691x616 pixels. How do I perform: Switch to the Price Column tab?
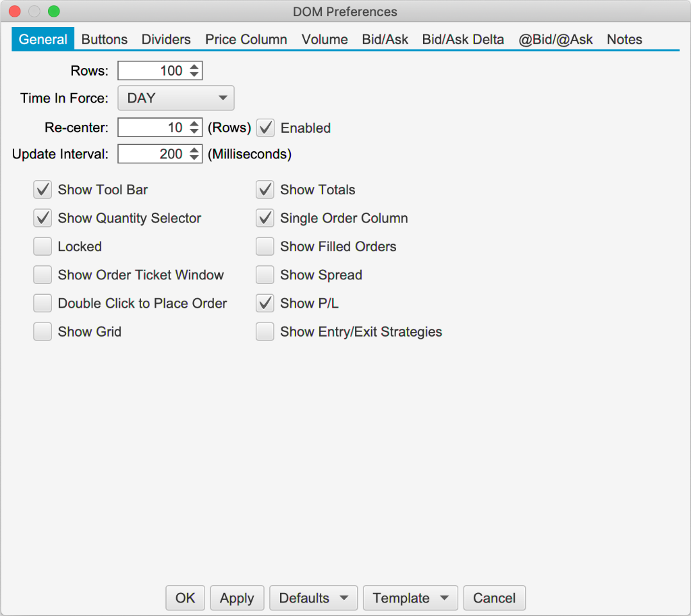(246, 39)
